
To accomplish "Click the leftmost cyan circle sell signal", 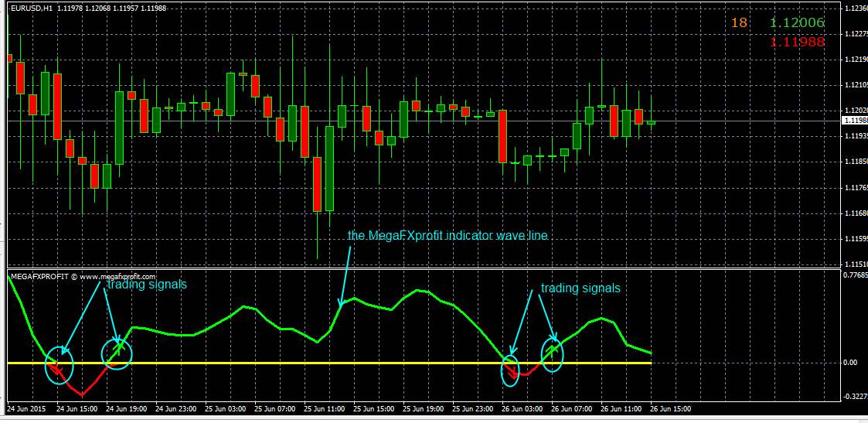I will pos(59,367).
